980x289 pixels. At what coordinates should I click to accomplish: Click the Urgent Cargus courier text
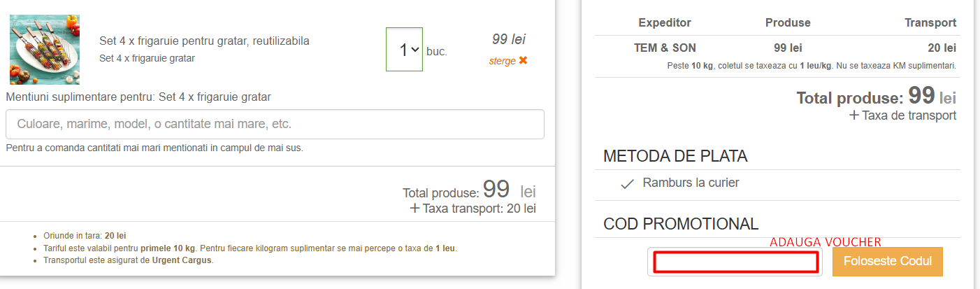[182, 260]
